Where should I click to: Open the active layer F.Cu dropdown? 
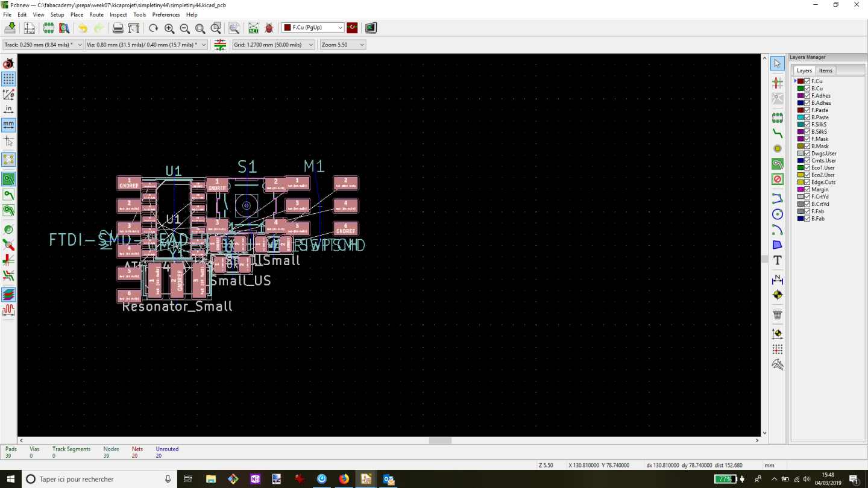pos(313,28)
